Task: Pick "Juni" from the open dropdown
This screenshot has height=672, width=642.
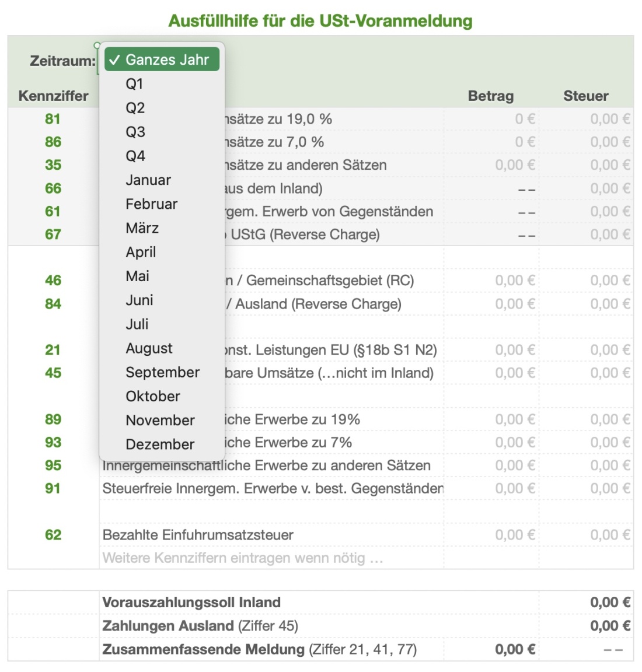Action: [139, 300]
